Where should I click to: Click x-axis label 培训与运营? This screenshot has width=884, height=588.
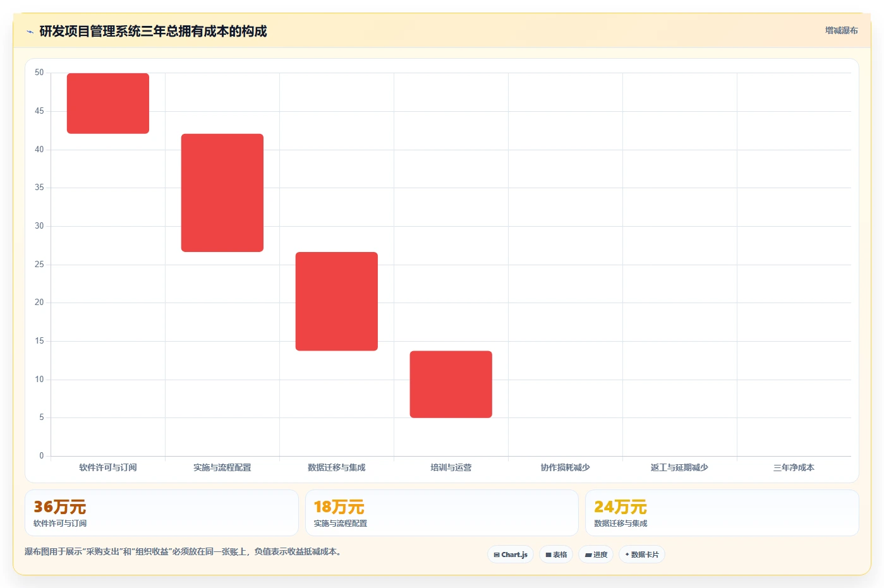451,467
